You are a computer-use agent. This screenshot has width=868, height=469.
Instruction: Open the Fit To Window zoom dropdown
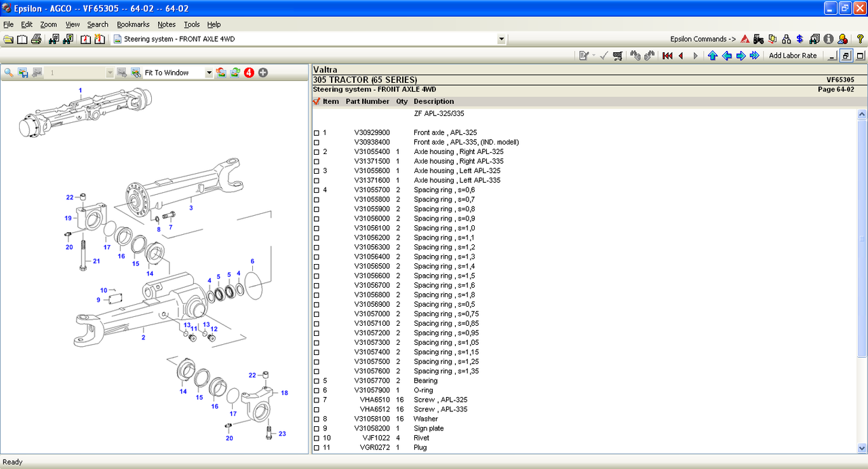(x=209, y=73)
